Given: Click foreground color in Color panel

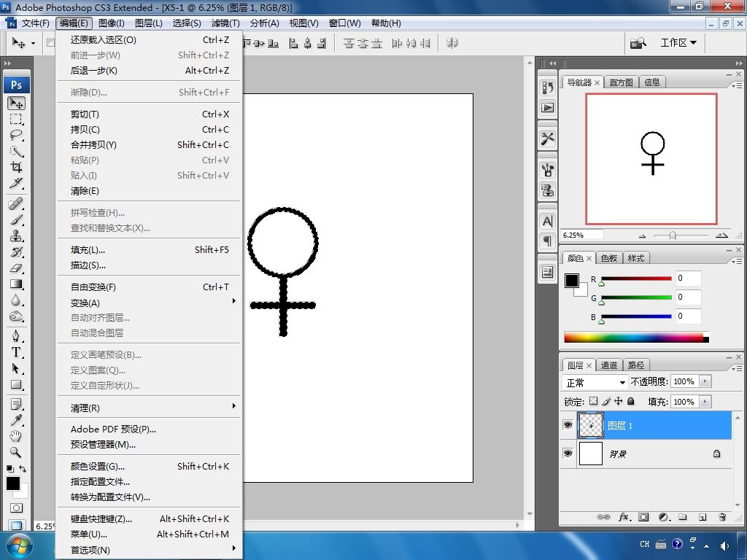Looking at the screenshot, I should (572, 281).
